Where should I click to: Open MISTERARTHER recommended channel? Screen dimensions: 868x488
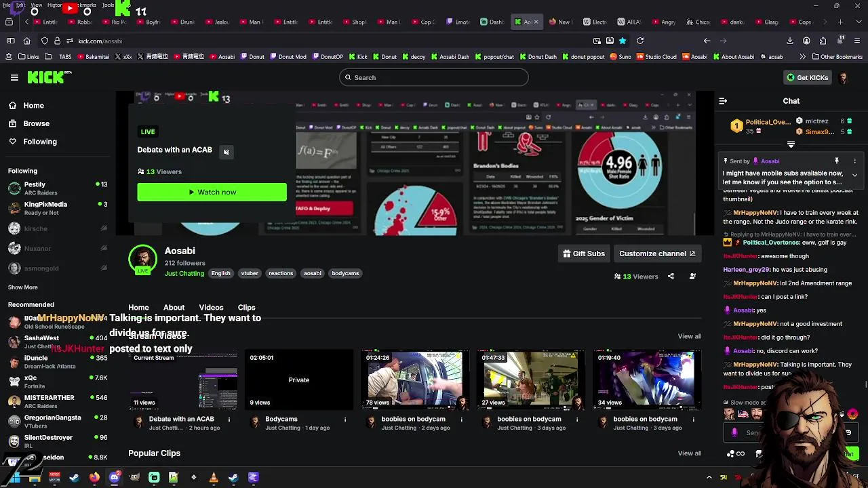tap(58, 401)
